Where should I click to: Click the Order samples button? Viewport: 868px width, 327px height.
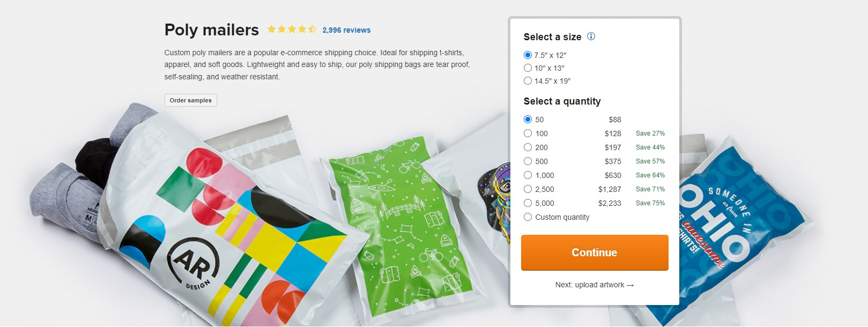click(190, 100)
